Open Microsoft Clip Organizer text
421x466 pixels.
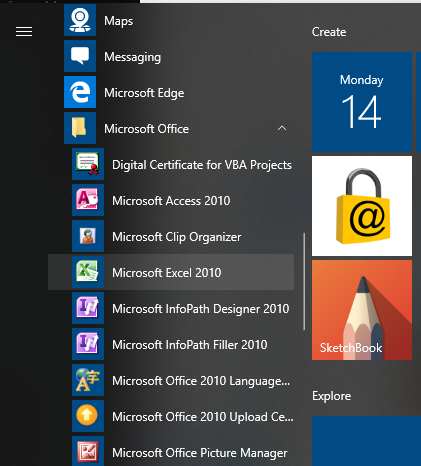(x=177, y=237)
